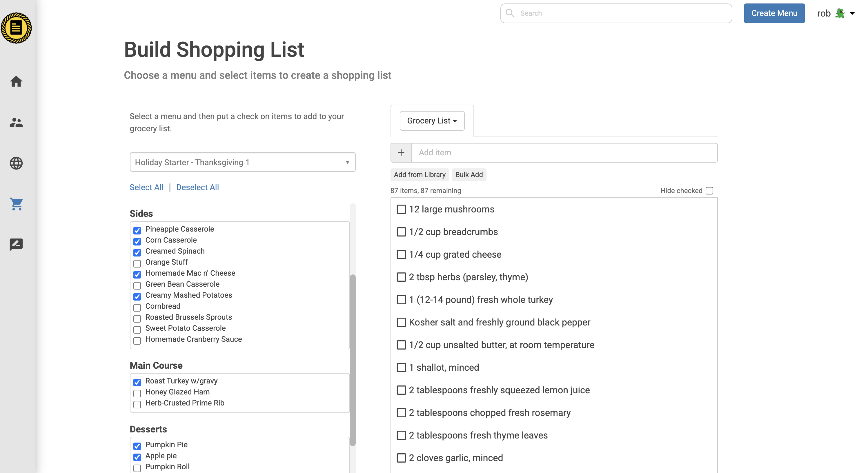
Task: Click the Deselect All link
Action: 197,187
